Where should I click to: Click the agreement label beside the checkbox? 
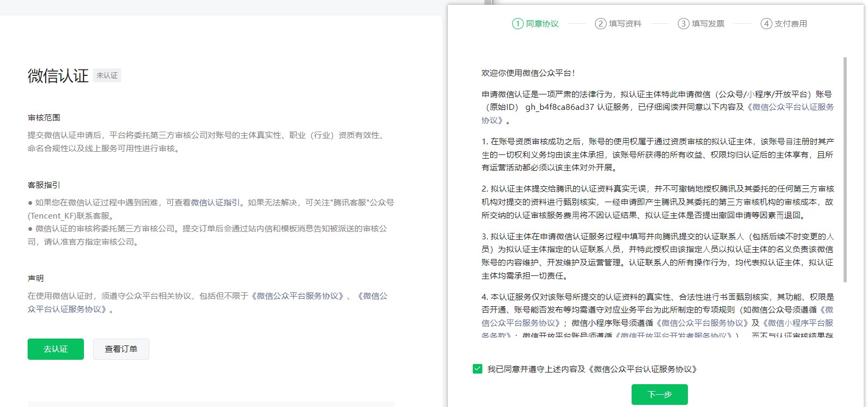[592, 369]
